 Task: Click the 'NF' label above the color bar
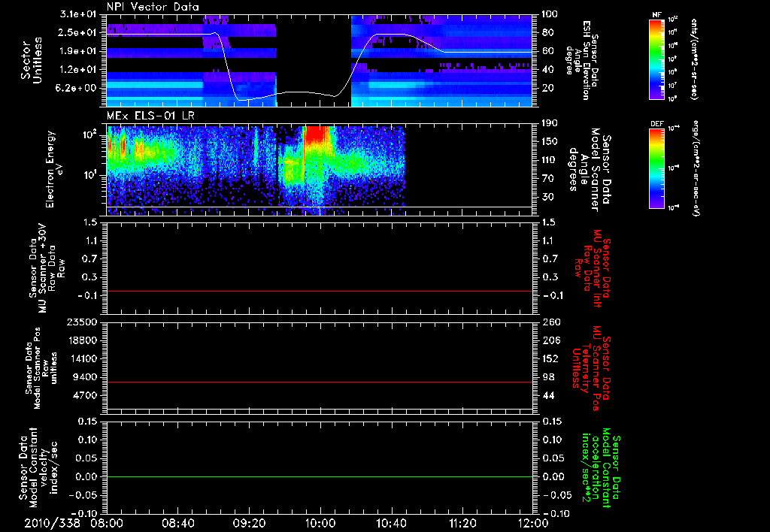pos(656,15)
